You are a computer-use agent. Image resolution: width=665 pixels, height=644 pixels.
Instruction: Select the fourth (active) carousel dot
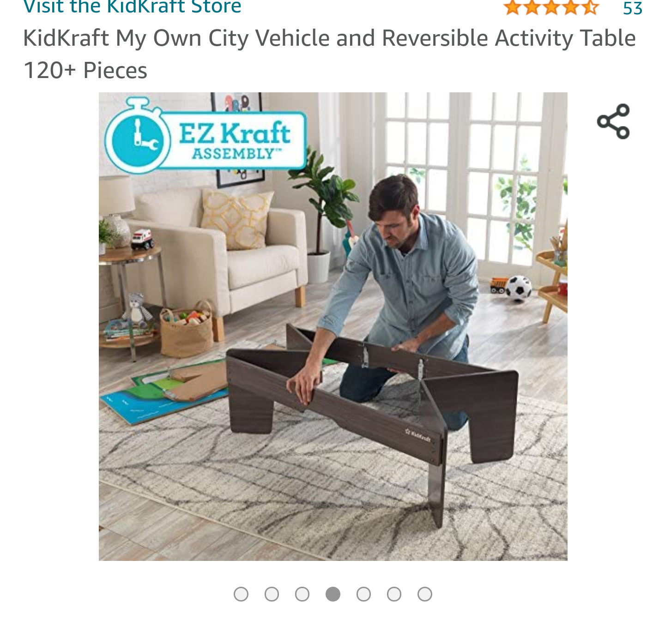[333, 594]
